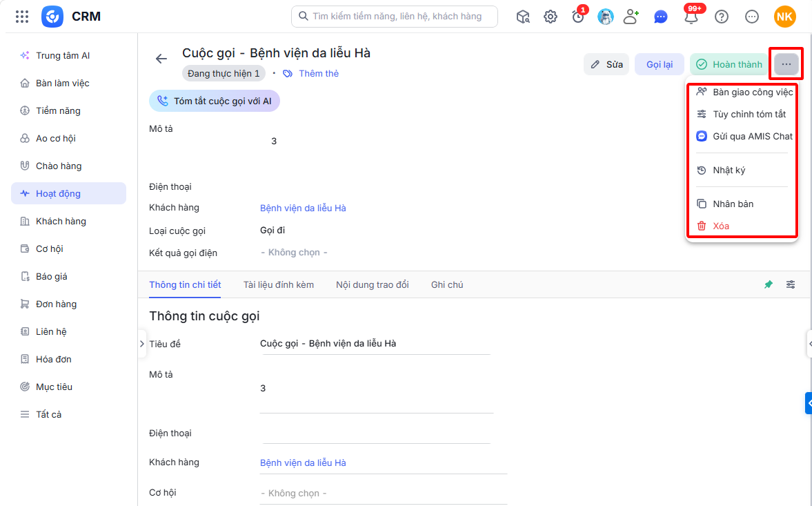Image resolution: width=812 pixels, height=506 pixels.
Task: Click the Đang thực hiện 1 status badge
Action: tap(224, 74)
